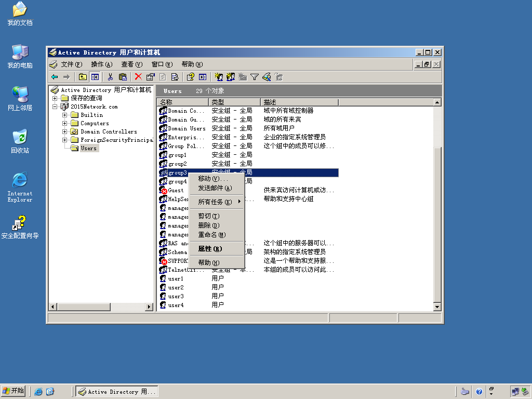Choose 属性(R) in context menu

[217, 249]
